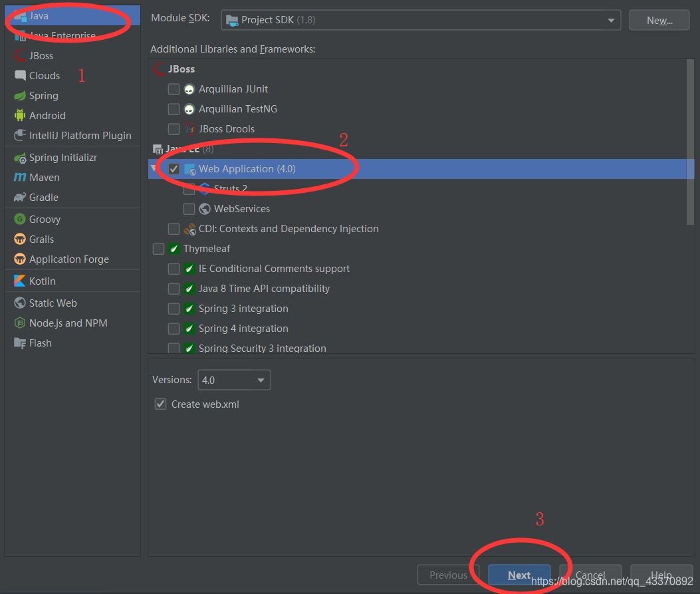Select Static Web project type
This screenshot has width=700, height=594.
pos(72,303)
